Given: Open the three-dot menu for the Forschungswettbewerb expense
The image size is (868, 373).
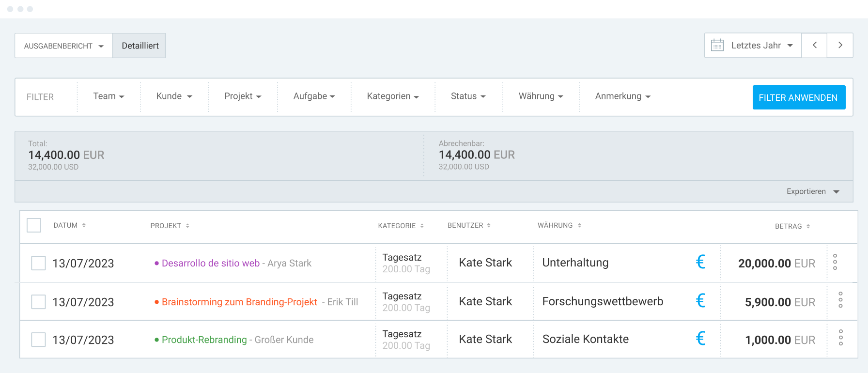Looking at the screenshot, I should [840, 301].
